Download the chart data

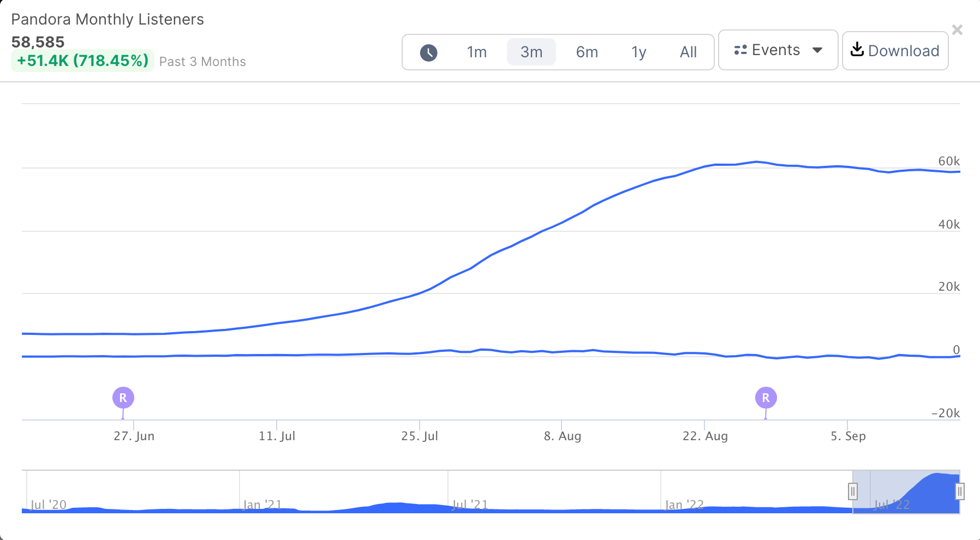[895, 51]
